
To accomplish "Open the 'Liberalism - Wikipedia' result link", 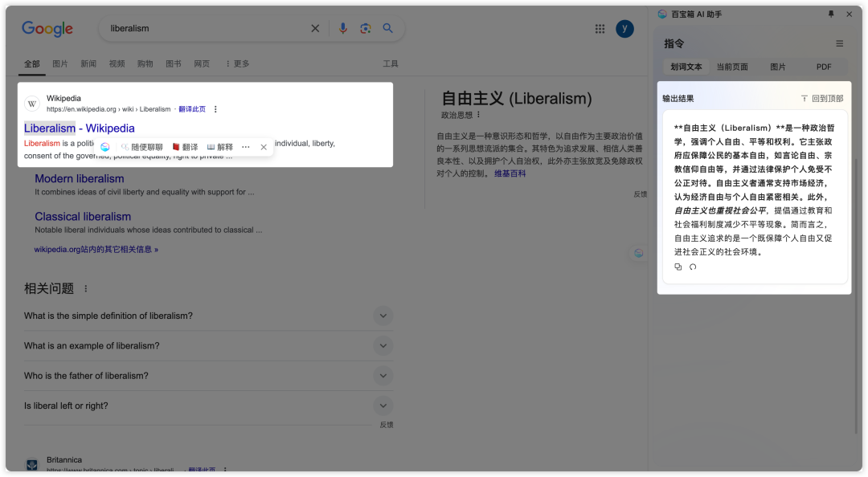I will click(79, 128).
